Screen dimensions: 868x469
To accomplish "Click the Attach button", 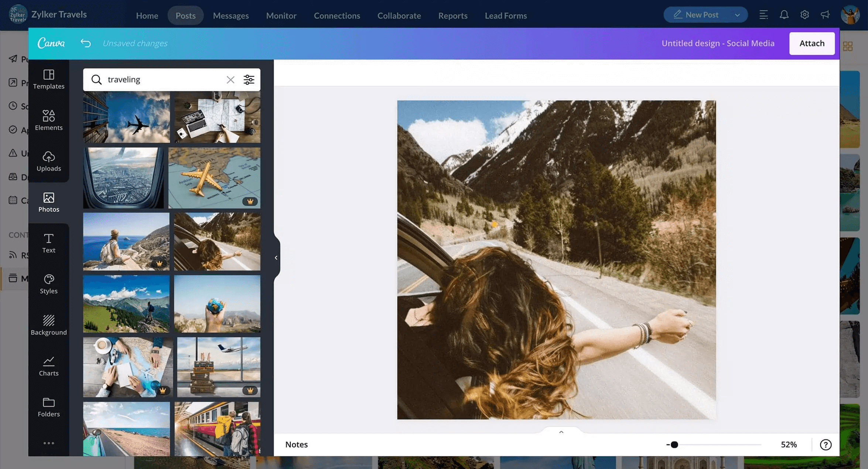I will [811, 43].
